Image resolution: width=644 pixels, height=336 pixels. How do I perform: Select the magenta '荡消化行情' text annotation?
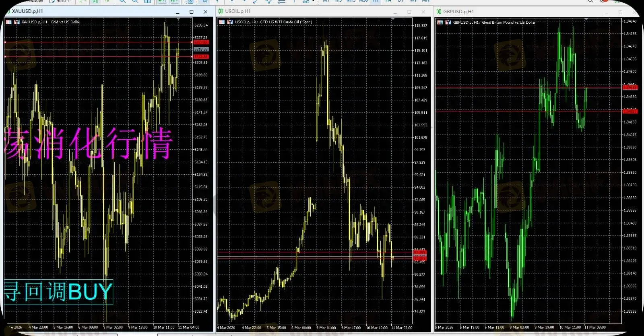coord(89,143)
